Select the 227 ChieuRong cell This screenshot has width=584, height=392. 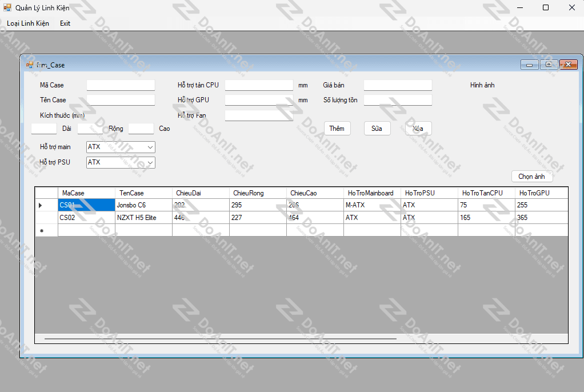(x=258, y=218)
